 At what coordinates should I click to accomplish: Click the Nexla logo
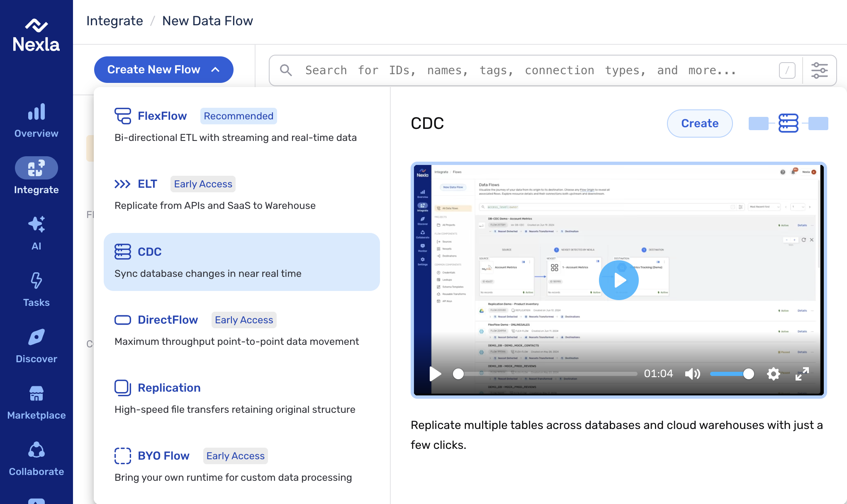(x=37, y=35)
